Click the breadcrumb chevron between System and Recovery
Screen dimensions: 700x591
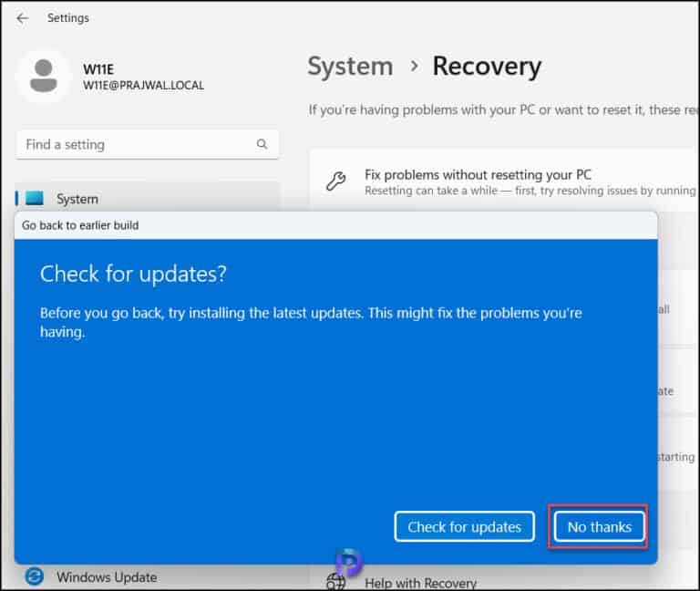click(415, 66)
